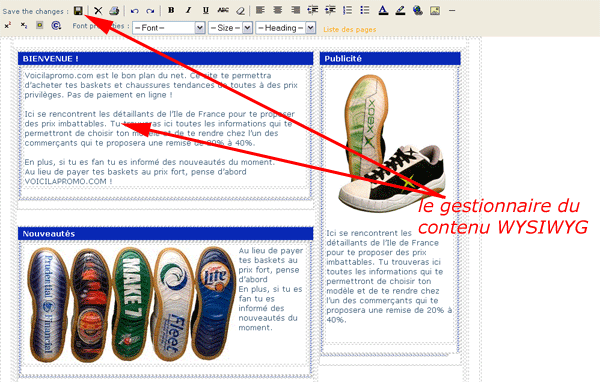The width and height of the screenshot is (600, 382).
Task: Undo the last edit
Action: [x=134, y=11]
